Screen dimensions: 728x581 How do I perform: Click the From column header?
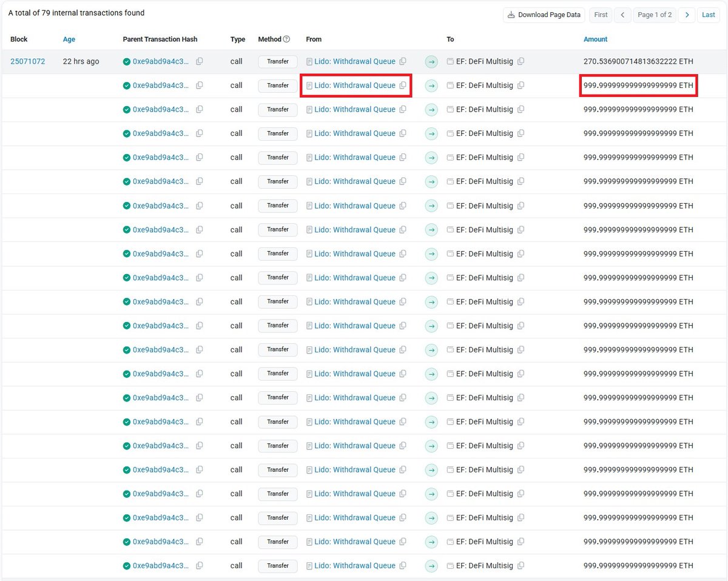(314, 39)
